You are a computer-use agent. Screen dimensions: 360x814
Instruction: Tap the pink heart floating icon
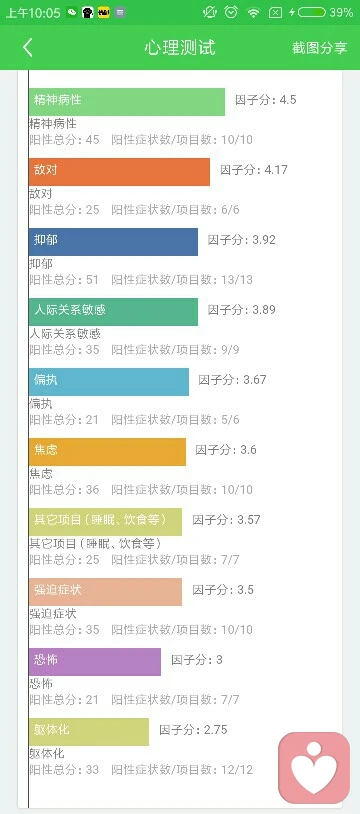(x=314, y=768)
